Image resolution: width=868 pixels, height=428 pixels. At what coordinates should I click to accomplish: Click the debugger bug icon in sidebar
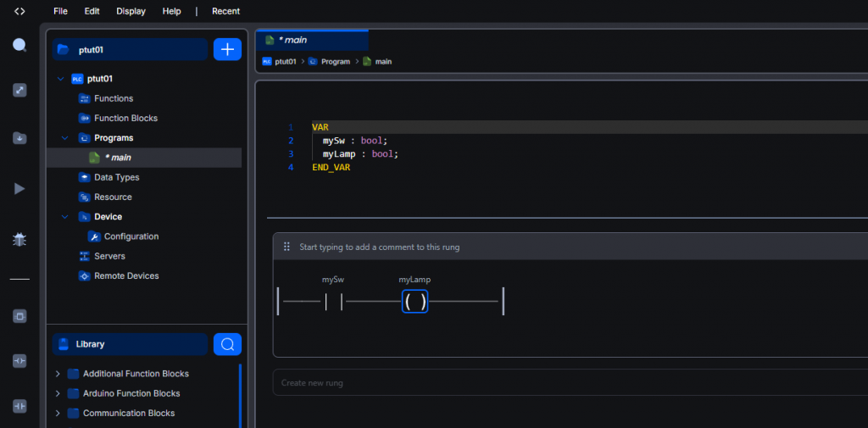click(19, 240)
